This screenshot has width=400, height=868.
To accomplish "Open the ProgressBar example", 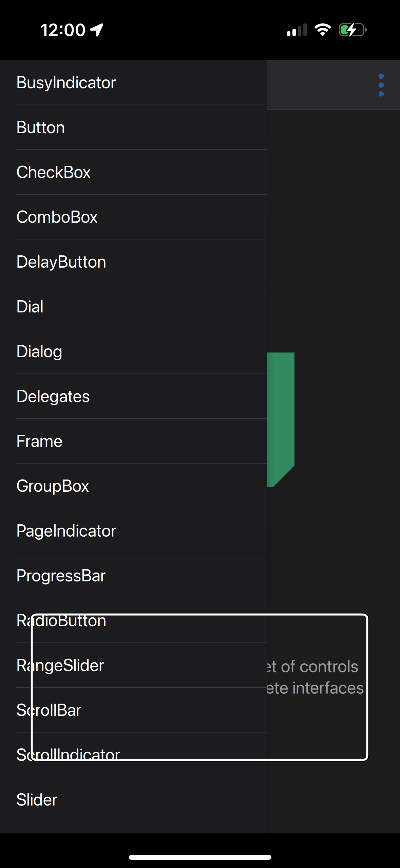I will coord(133,576).
